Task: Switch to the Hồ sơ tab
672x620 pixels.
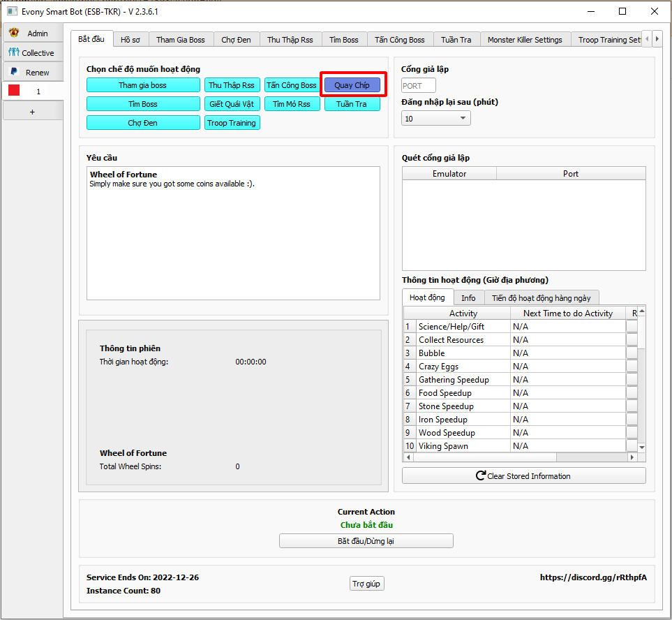Action: click(130, 40)
